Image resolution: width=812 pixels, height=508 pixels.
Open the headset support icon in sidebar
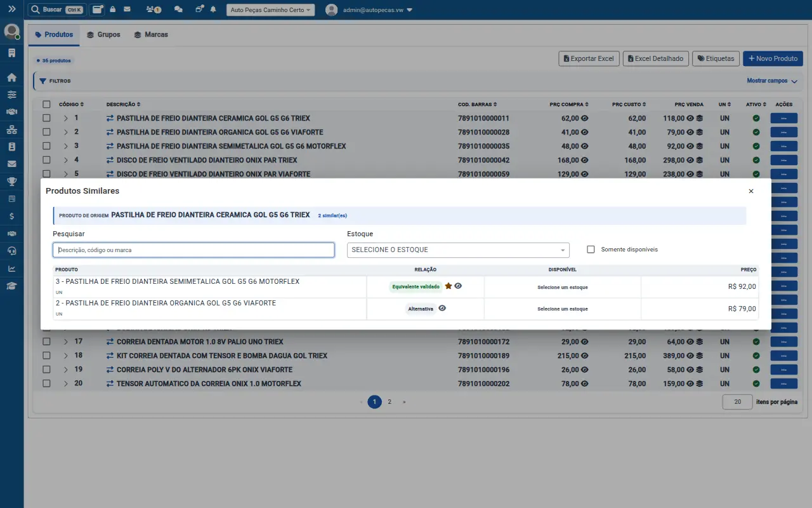11,251
